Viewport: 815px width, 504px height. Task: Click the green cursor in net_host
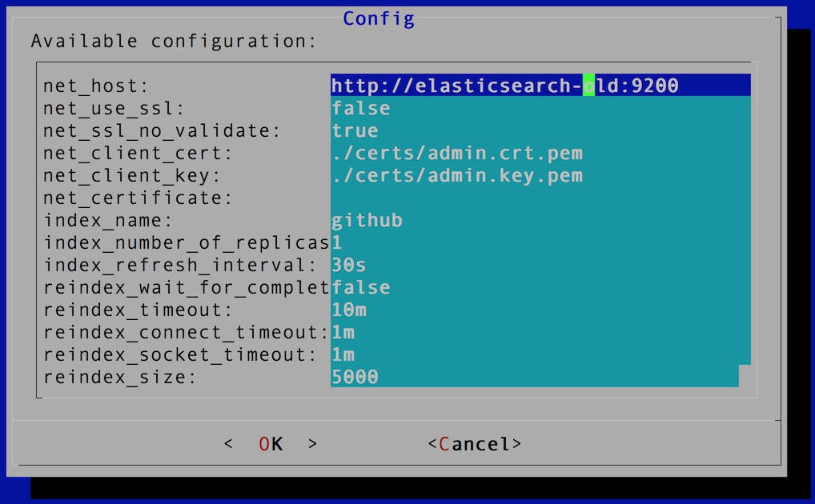point(588,86)
